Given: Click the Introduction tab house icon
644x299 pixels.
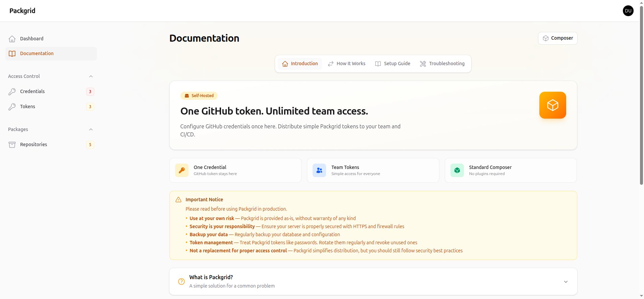Looking at the screenshot, I should click(285, 64).
